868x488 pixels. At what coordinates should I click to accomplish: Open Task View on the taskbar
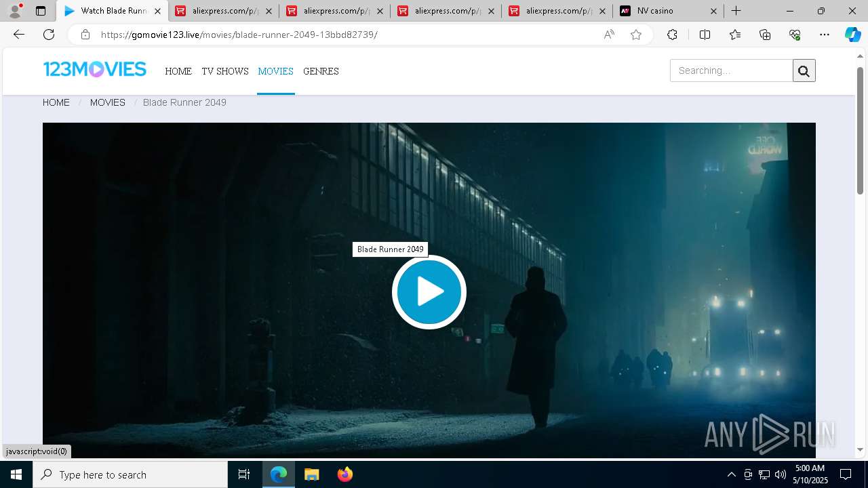244,474
